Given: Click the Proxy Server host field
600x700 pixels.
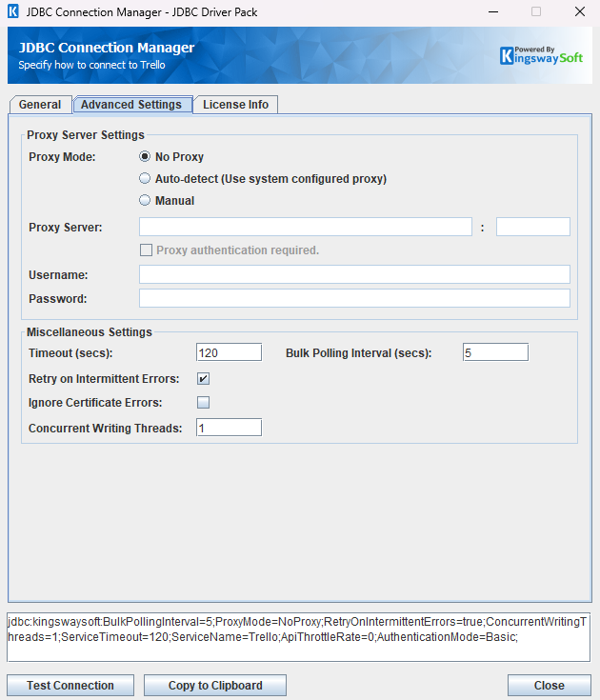Looking at the screenshot, I should tap(306, 227).
